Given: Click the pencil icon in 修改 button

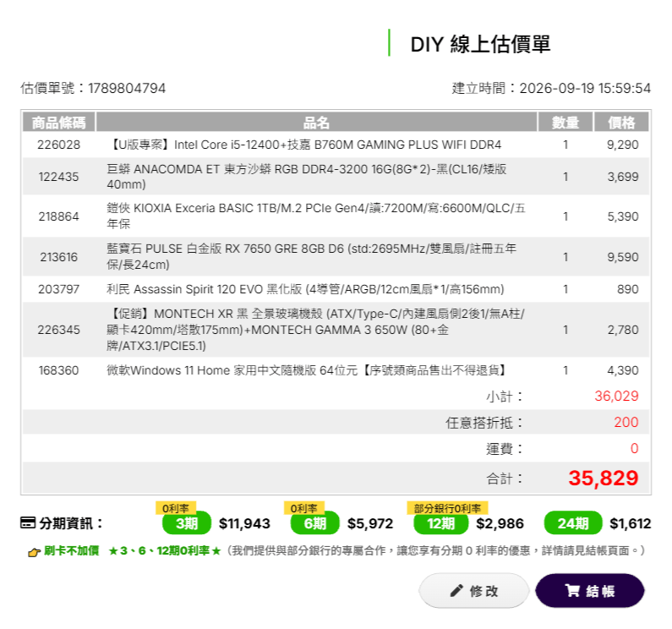Looking at the screenshot, I should (x=456, y=591).
